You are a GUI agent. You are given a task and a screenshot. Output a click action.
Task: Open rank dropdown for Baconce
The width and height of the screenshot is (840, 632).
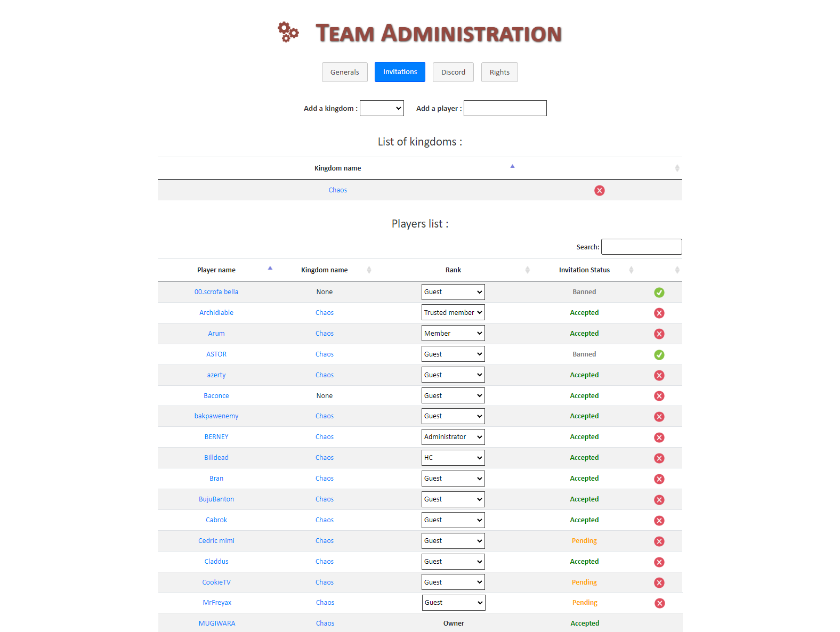click(453, 395)
